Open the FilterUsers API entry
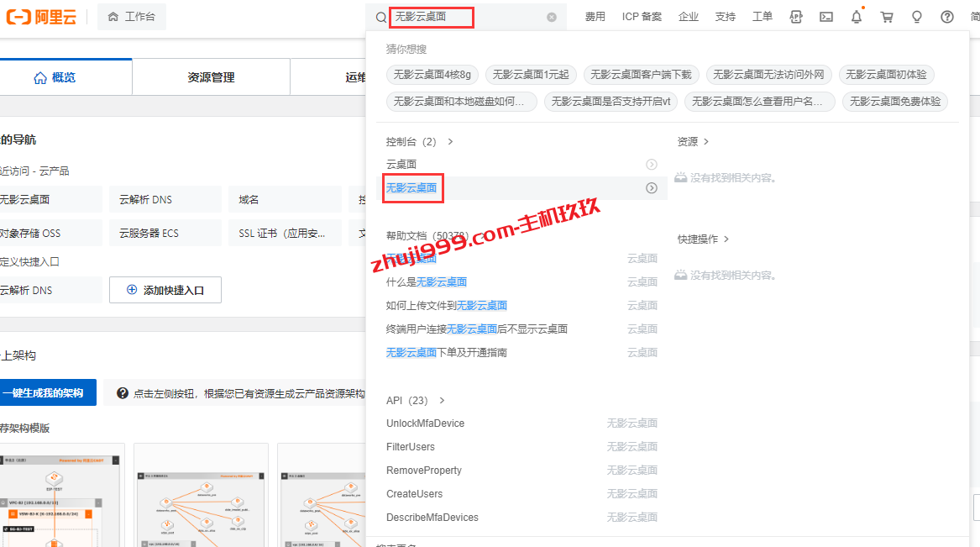980x547 pixels. 410,447
